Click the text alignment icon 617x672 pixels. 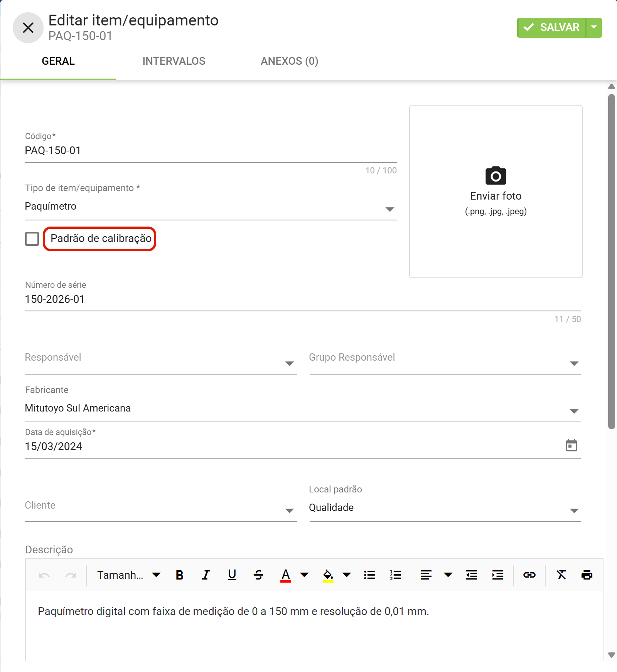click(x=426, y=575)
